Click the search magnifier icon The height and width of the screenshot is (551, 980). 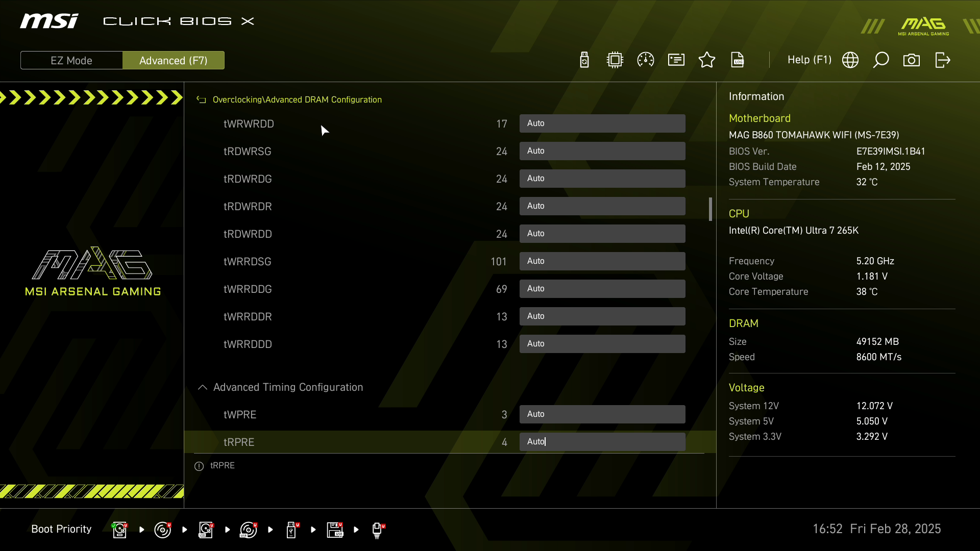[x=881, y=60]
